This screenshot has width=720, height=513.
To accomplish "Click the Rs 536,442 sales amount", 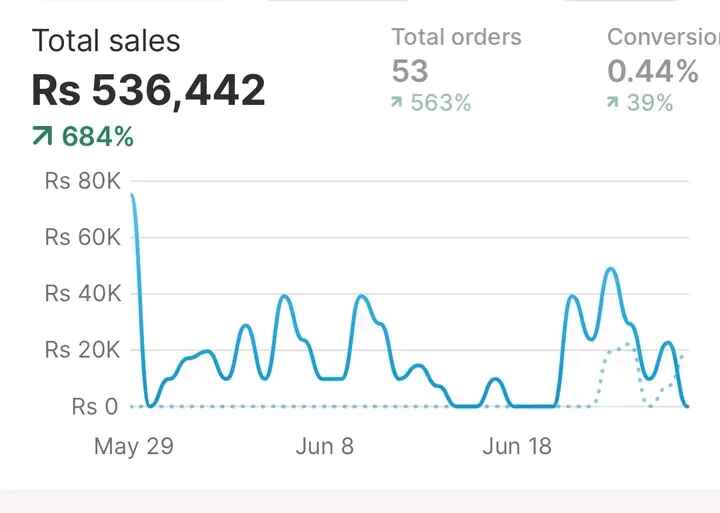I will point(149,90).
